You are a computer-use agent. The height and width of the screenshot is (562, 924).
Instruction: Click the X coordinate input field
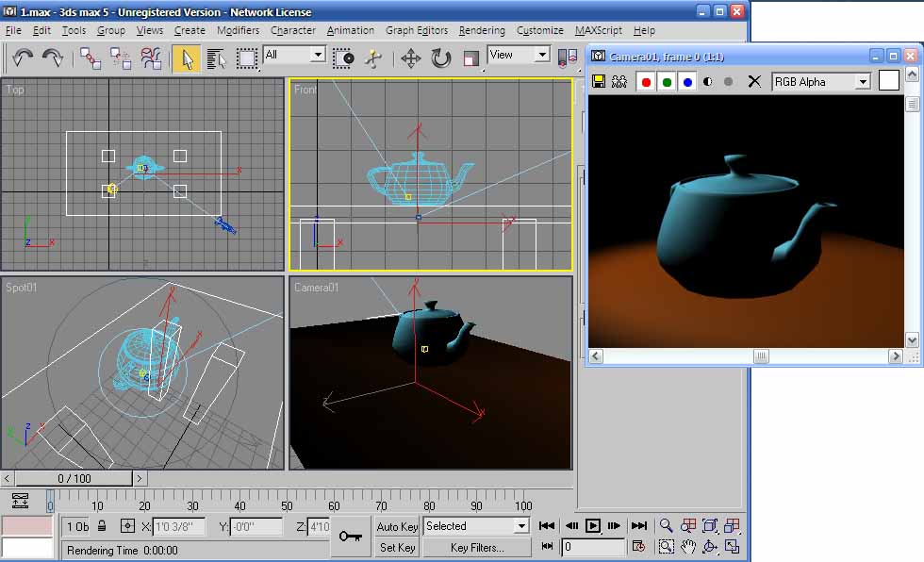(178, 526)
